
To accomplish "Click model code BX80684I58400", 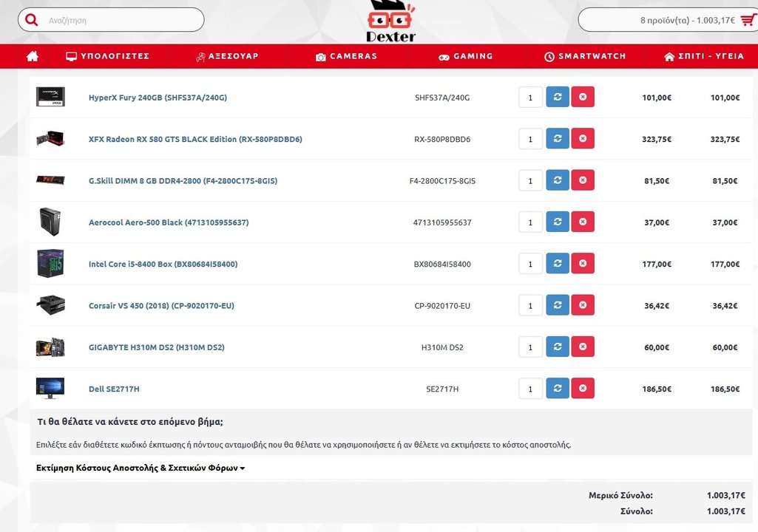I will [442, 264].
